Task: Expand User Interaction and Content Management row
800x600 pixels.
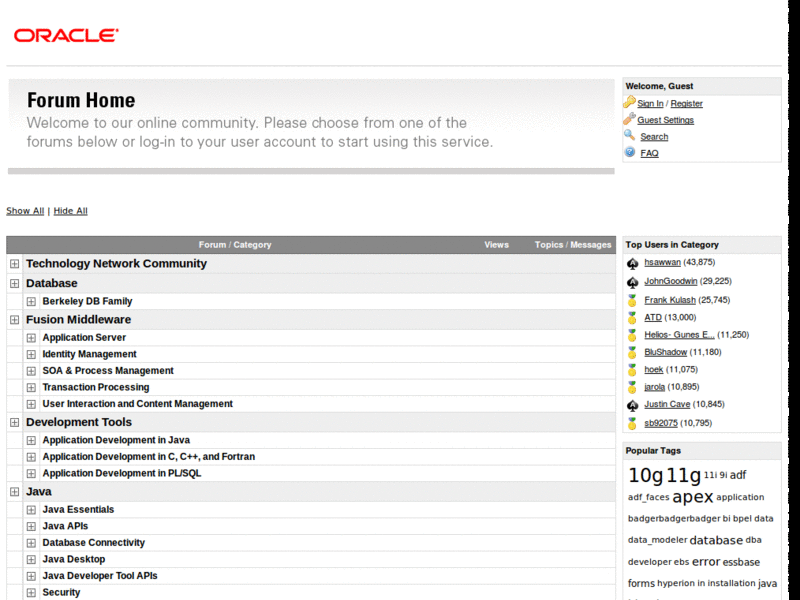Action: pyautogui.click(x=31, y=404)
